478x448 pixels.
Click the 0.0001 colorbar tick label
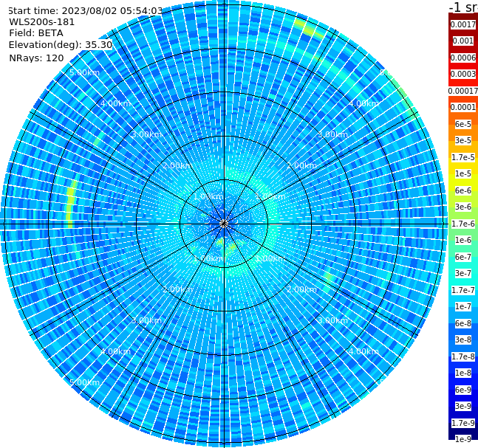pyautogui.click(x=463, y=107)
